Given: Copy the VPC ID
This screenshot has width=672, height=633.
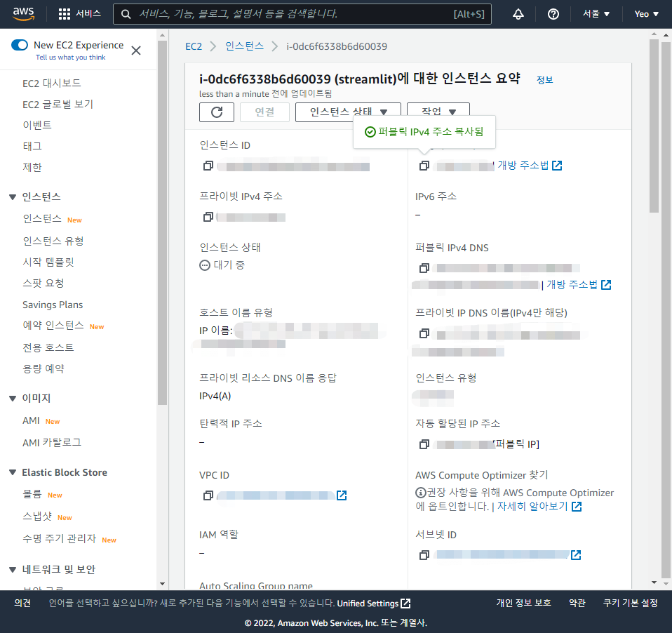Looking at the screenshot, I should coord(208,495).
